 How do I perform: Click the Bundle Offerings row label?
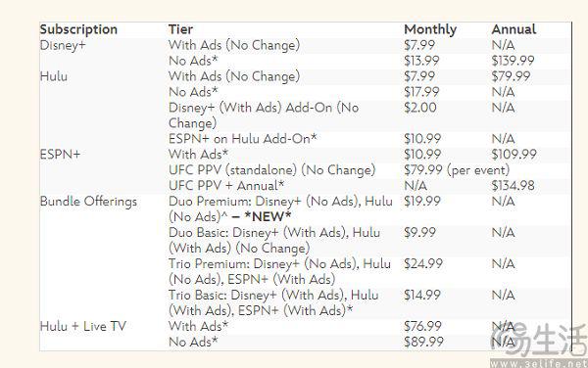point(88,202)
